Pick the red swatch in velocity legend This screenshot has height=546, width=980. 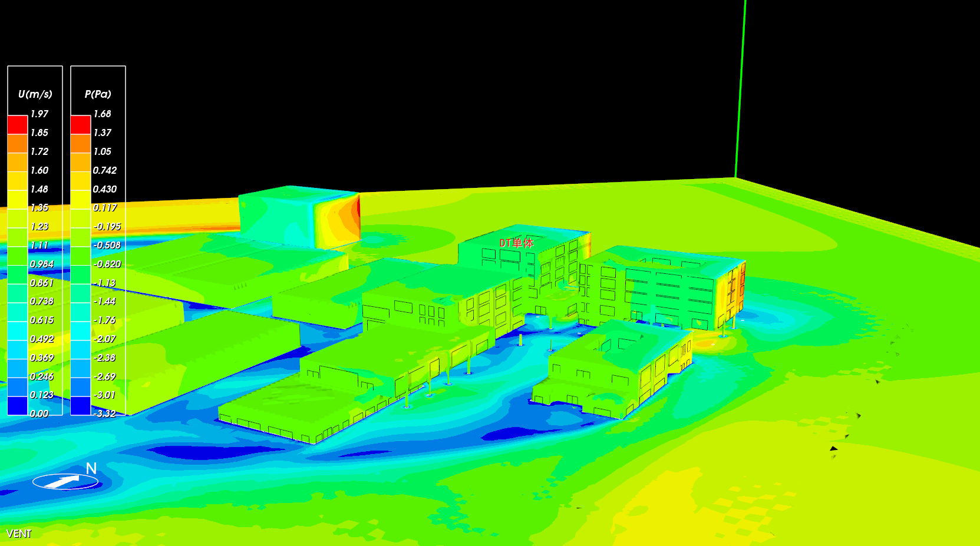coord(17,125)
